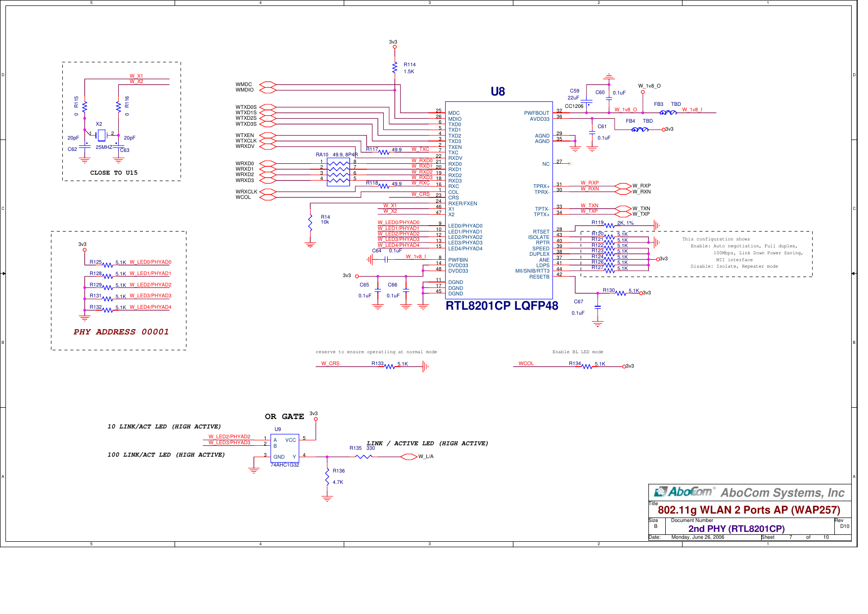Select the WMDC port connector symbol

point(268,85)
